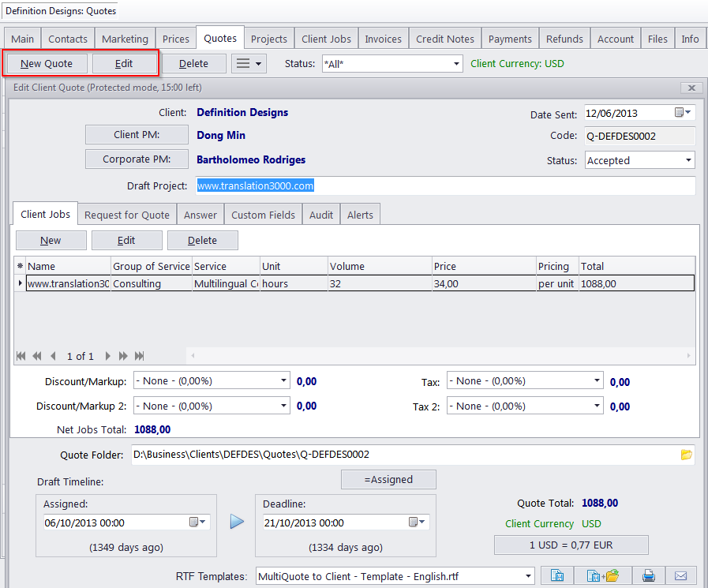The height and width of the screenshot is (588, 708).
Task: Close the Edit Client Quote panel
Action: click(691, 88)
